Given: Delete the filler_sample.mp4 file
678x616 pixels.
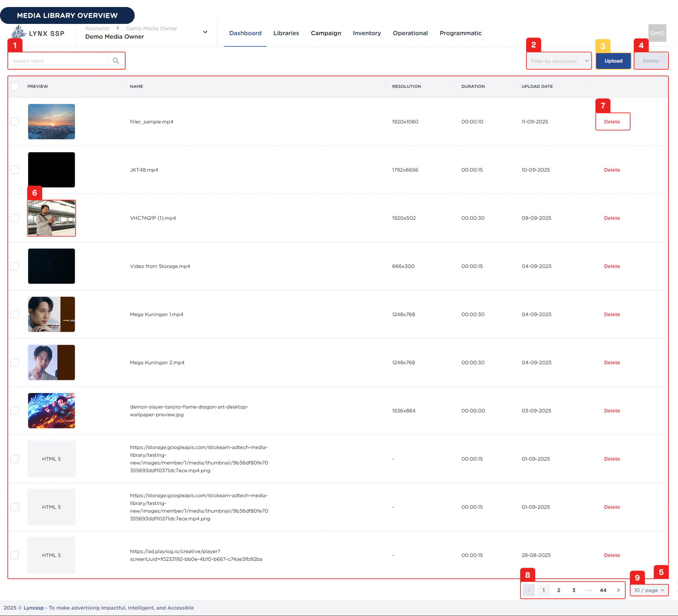Looking at the screenshot, I should click(x=612, y=121).
